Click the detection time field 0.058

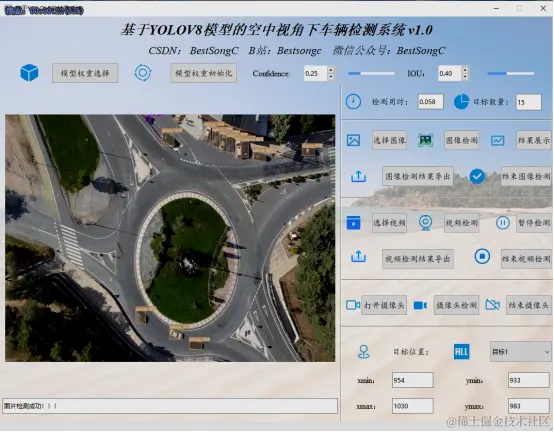(x=430, y=102)
